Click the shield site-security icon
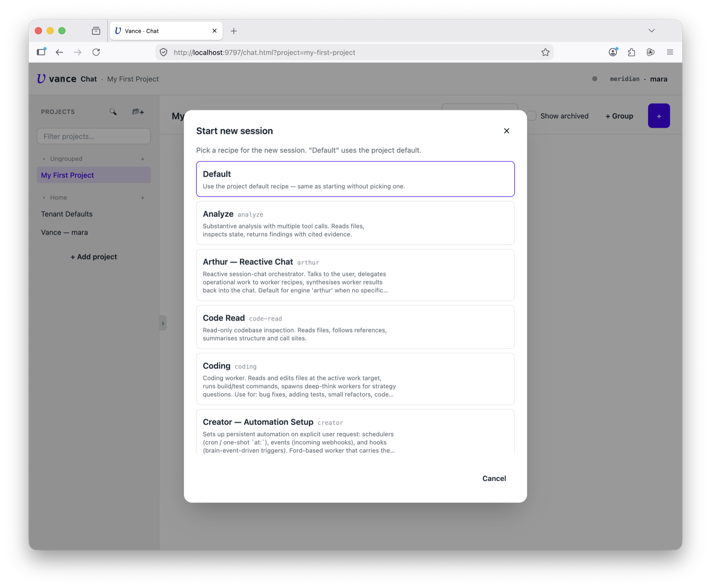 164,52
